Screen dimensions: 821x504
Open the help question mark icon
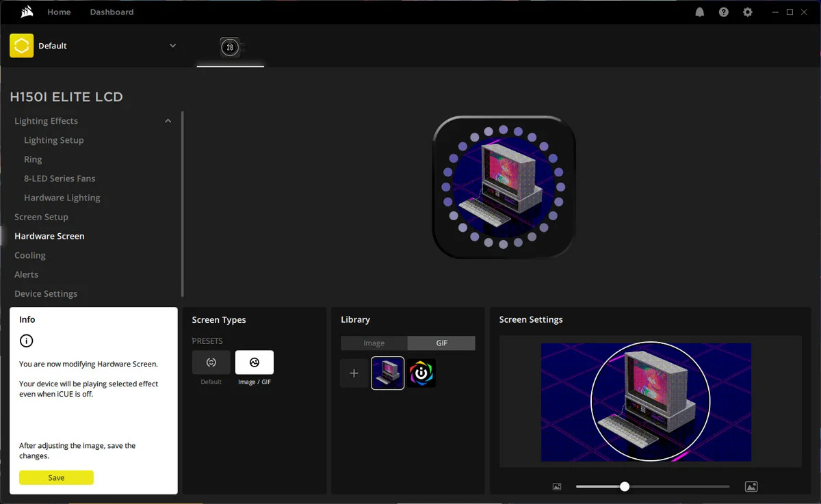point(723,12)
